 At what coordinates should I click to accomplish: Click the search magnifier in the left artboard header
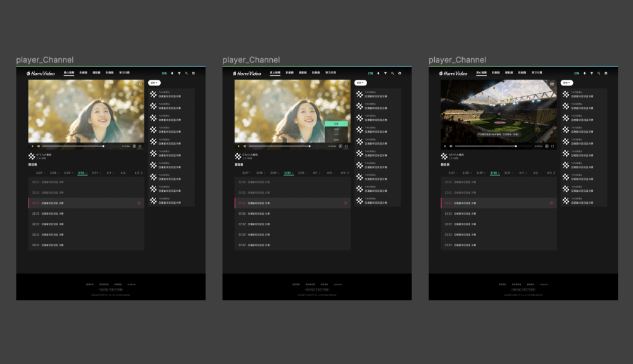coord(186,73)
